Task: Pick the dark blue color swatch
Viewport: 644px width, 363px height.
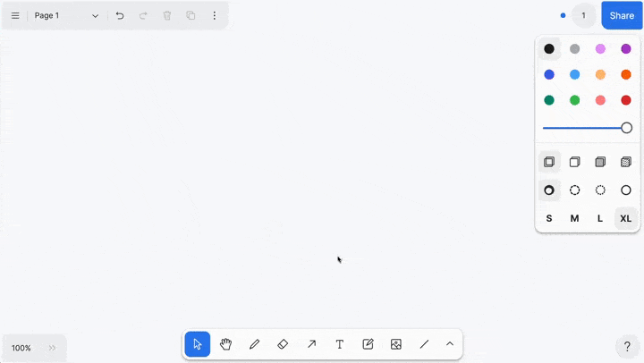Action: (549, 74)
